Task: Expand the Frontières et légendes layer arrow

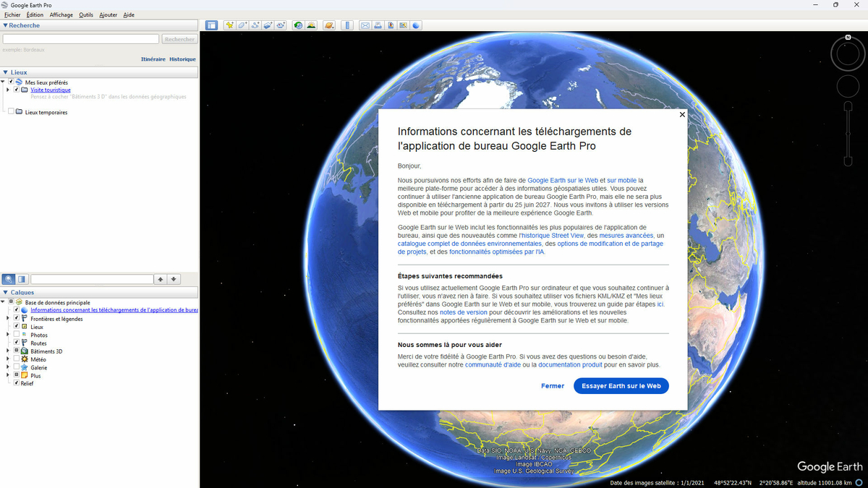Action: pos(8,319)
